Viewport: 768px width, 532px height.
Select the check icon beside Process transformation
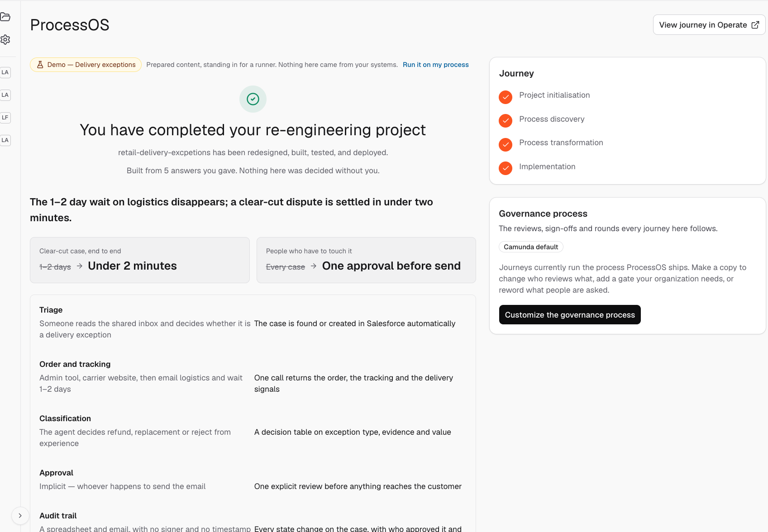(x=506, y=144)
